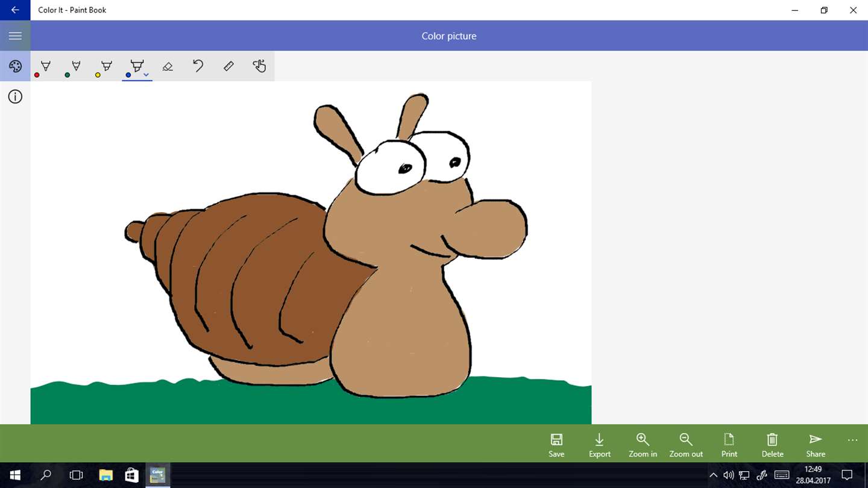Toggle the ruler tool
This screenshot has height=488, width=868.
point(228,66)
